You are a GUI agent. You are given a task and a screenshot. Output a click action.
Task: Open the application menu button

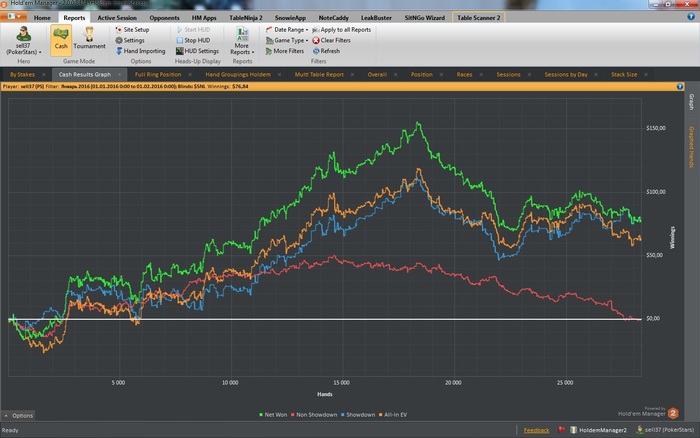[x=13, y=17]
